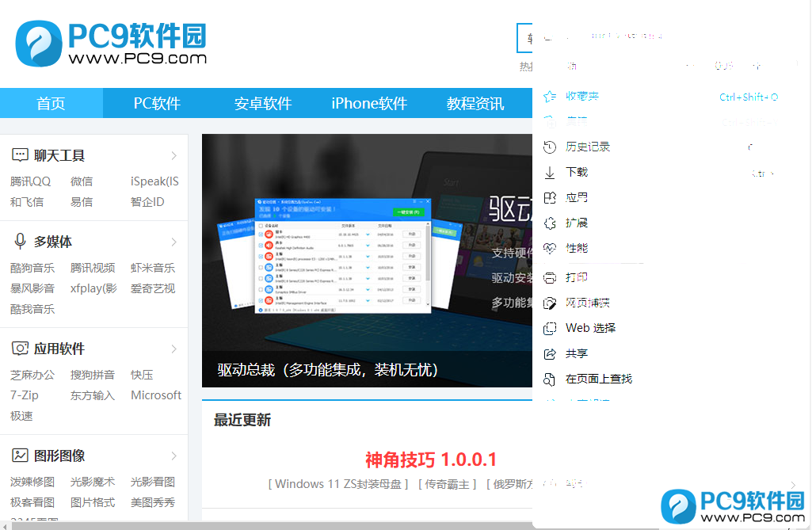
Task: Open the 美图秀秀 link
Action: coord(153,502)
